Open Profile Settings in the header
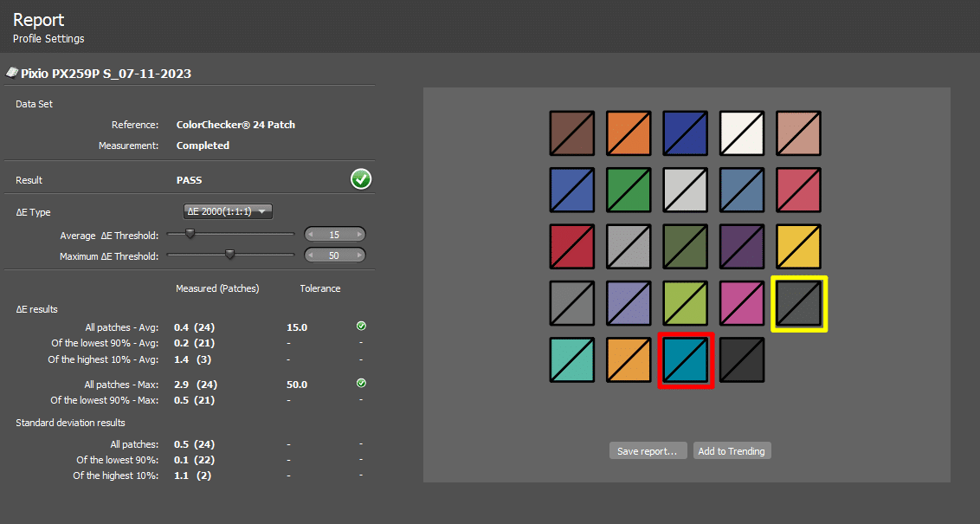980x524 pixels. pos(48,39)
